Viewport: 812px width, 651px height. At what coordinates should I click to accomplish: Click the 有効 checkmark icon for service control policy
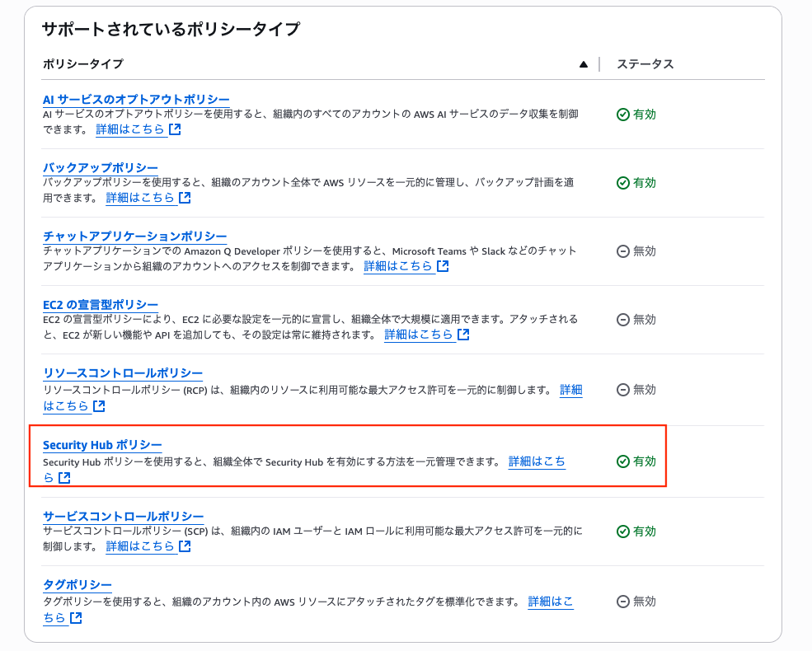coord(623,532)
